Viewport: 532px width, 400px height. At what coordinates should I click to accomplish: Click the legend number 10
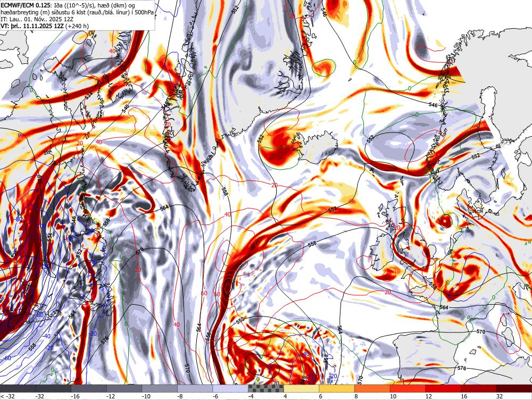(x=393, y=396)
